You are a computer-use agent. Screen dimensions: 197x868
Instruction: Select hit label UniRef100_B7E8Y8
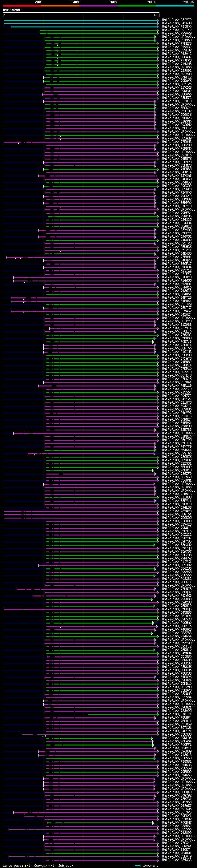click(177, 277)
